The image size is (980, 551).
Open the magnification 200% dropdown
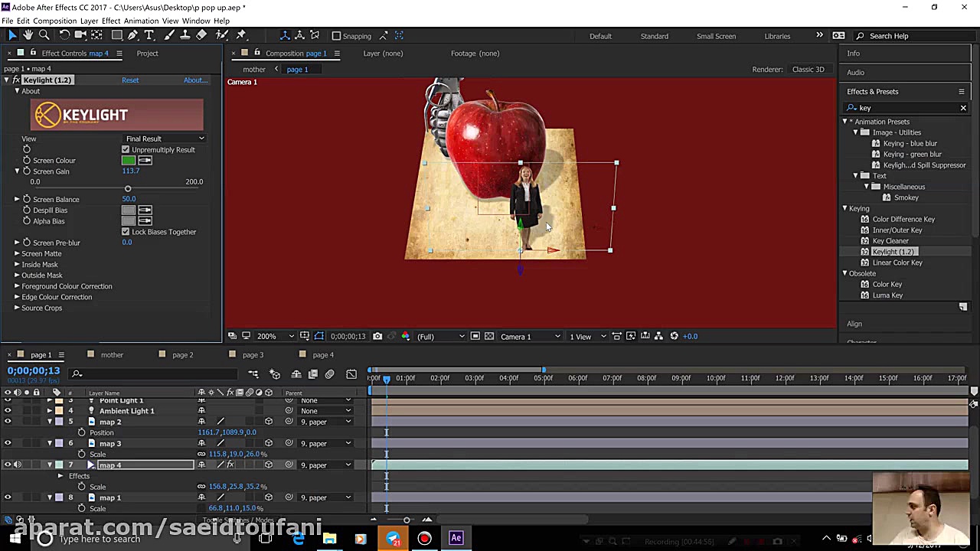point(272,336)
